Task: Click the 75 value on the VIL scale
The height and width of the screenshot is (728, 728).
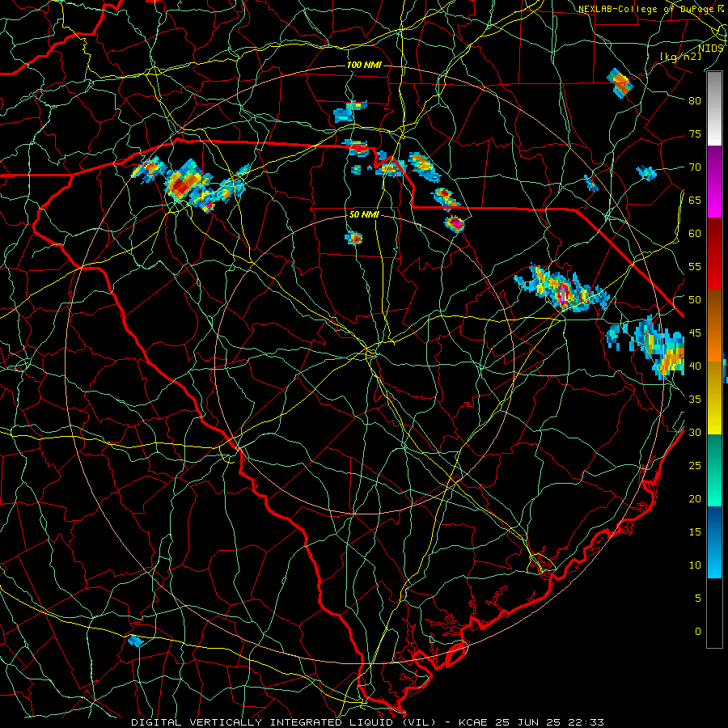Action: [695, 133]
